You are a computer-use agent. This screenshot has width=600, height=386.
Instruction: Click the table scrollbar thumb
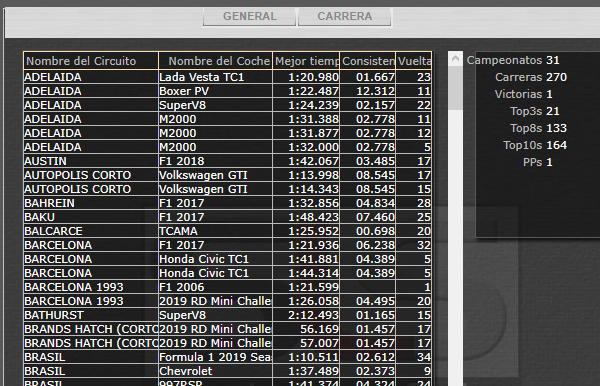(455, 88)
